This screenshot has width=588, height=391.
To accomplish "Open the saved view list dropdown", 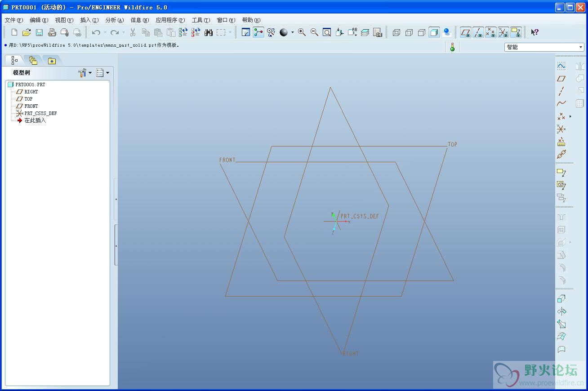I will coord(352,32).
